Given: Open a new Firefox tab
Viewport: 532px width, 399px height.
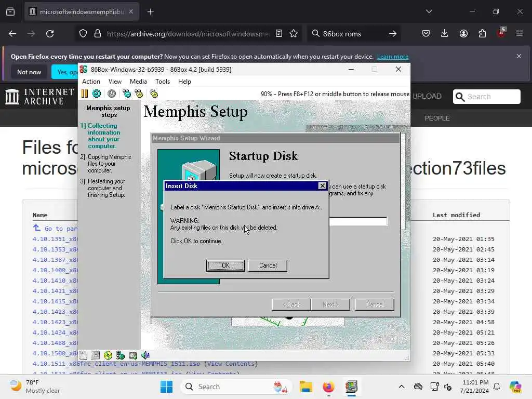Looking at the screenshot, I should [151, 12].
